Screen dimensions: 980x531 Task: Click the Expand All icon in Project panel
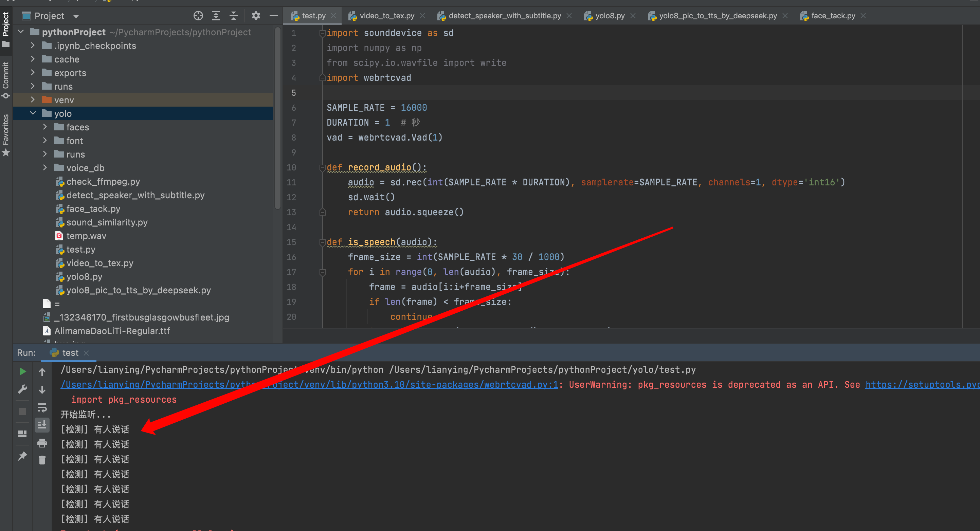[216, 16]
